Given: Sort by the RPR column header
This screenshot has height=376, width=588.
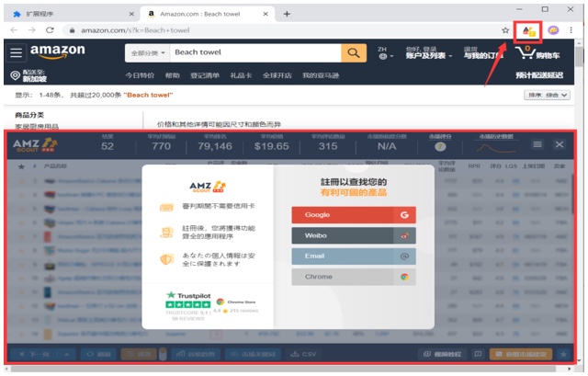Looking at the screenshot, I should (x=474, y=165).
